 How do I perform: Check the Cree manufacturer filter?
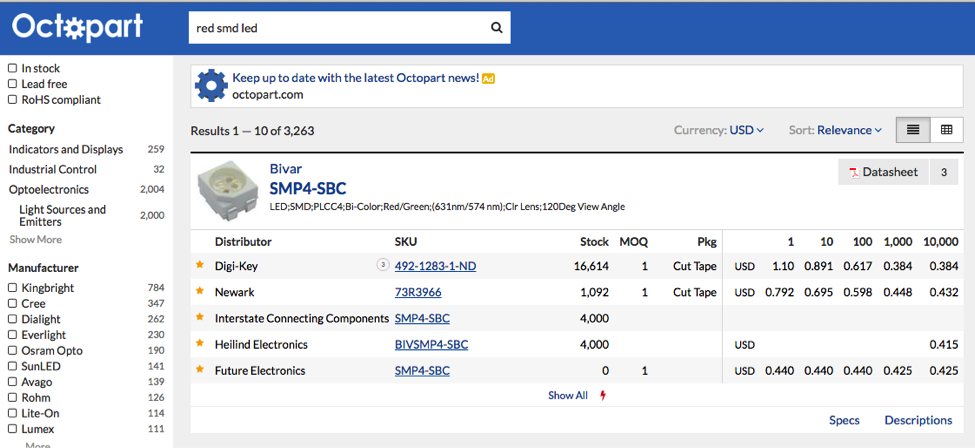12,303
